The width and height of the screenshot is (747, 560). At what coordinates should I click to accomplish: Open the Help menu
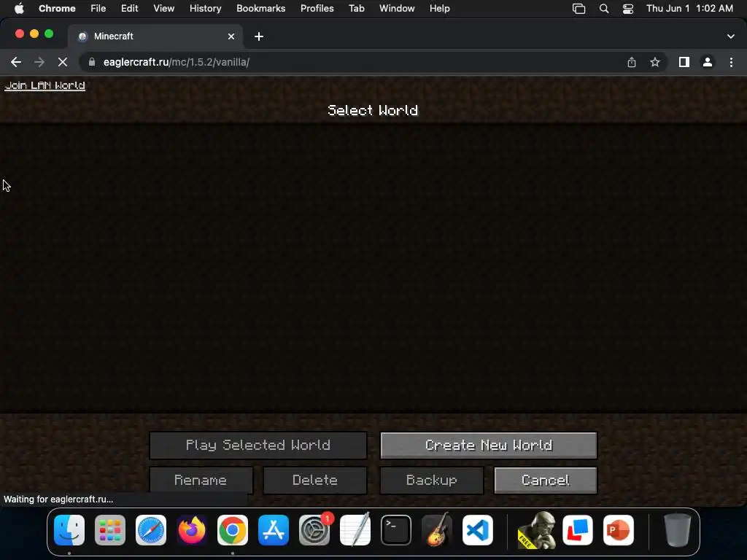coord(439,9)
